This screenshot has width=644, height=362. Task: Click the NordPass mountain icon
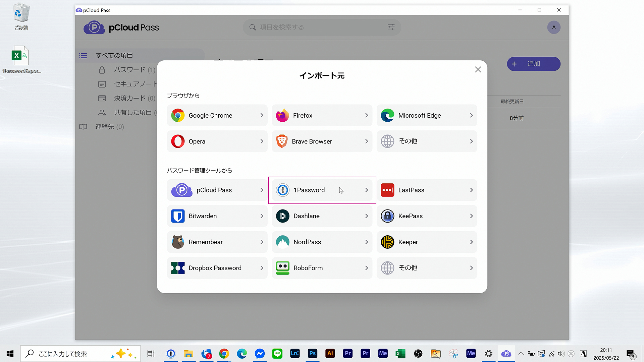[282, 242]
